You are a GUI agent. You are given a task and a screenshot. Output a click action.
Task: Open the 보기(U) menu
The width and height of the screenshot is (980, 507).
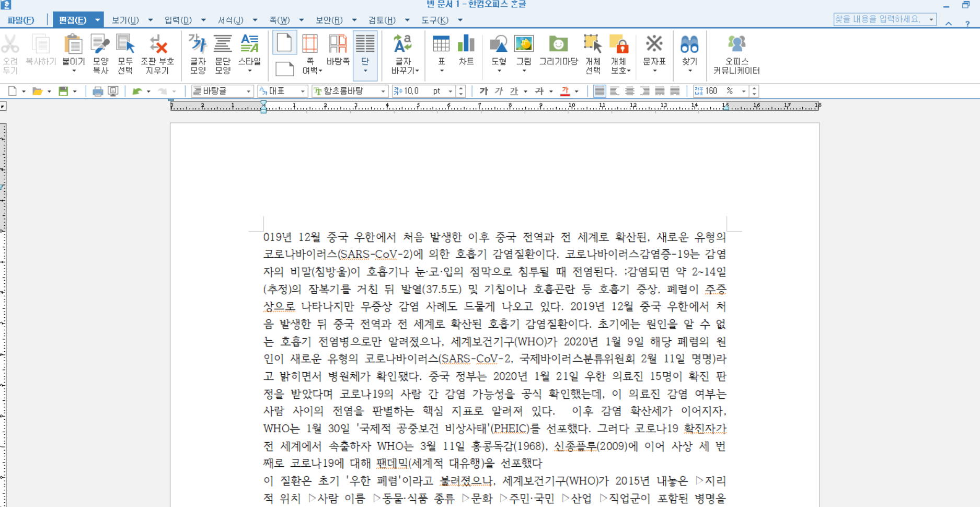125,20
